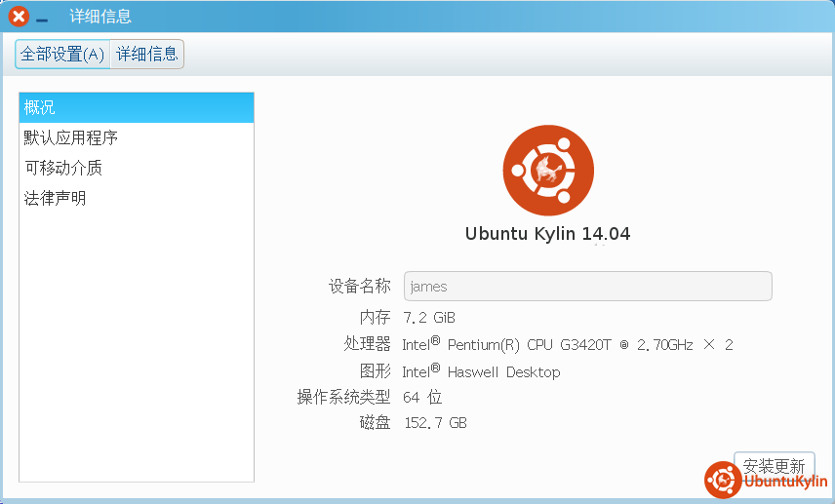Click the orange Ubuntu Kylin logo

[x=547, y=172]
